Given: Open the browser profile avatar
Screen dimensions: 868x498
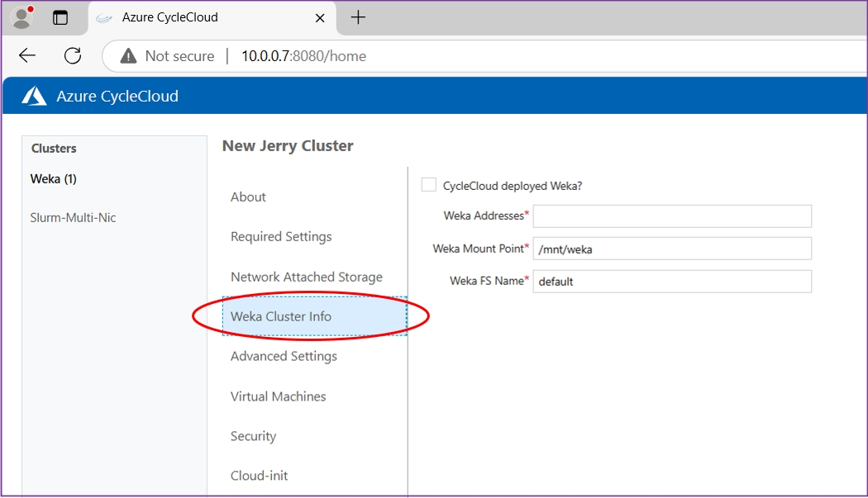Looking at the screenshot, I should coord(22,17).
